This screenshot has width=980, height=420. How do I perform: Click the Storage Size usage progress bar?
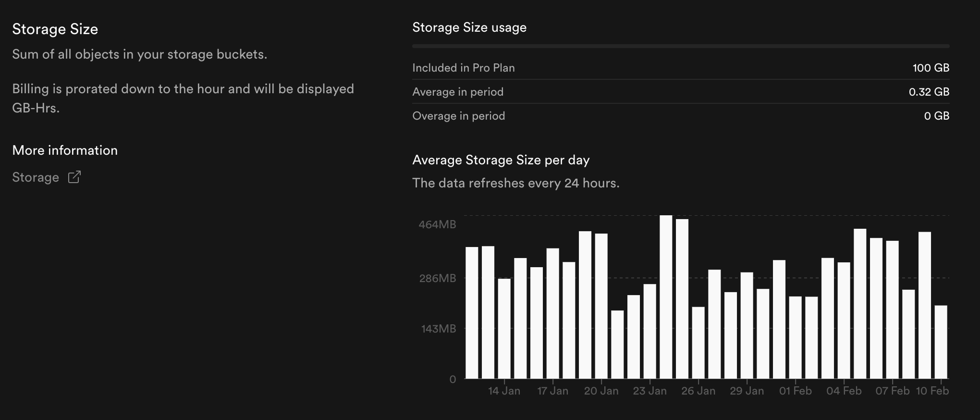(681, 46)
